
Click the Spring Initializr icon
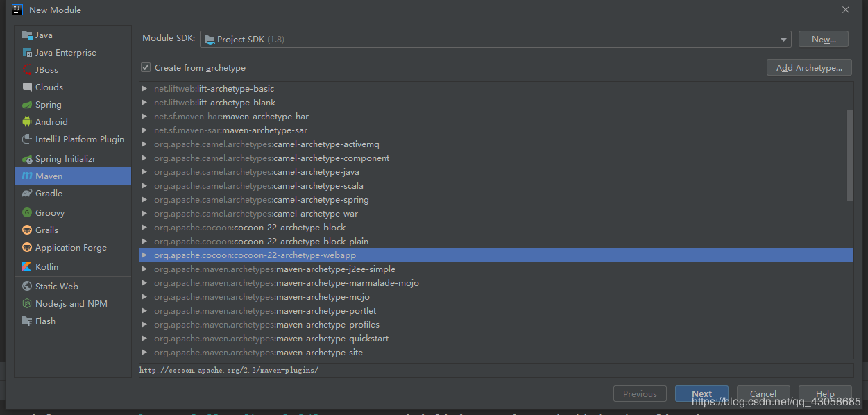27,159
